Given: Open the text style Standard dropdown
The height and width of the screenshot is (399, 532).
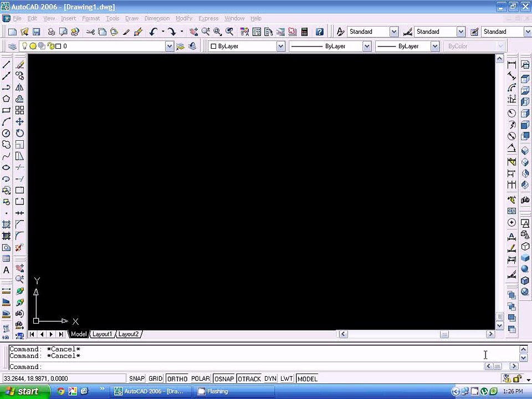Looking at the screenshot, I should click(x=394, y=32).
